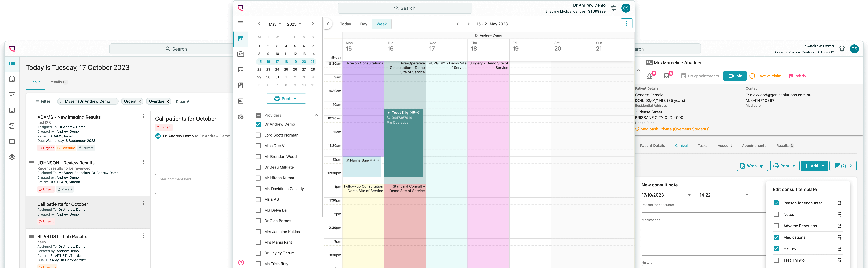The width and height of the screenshot is (868, 268).
Task: Open options menu for ADAMS - New Imaging Results task
Action: click(144, 116)
